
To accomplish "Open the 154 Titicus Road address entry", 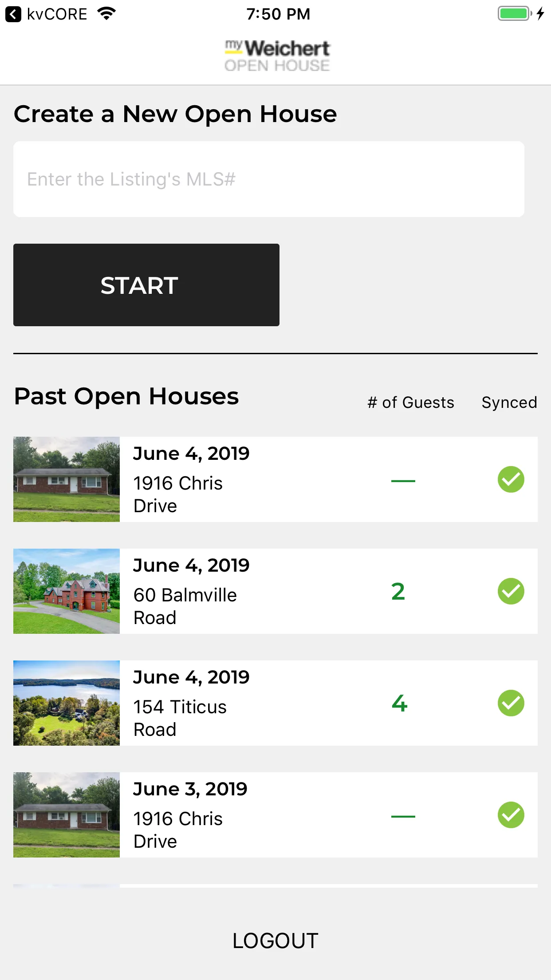I will click(180, 718).
